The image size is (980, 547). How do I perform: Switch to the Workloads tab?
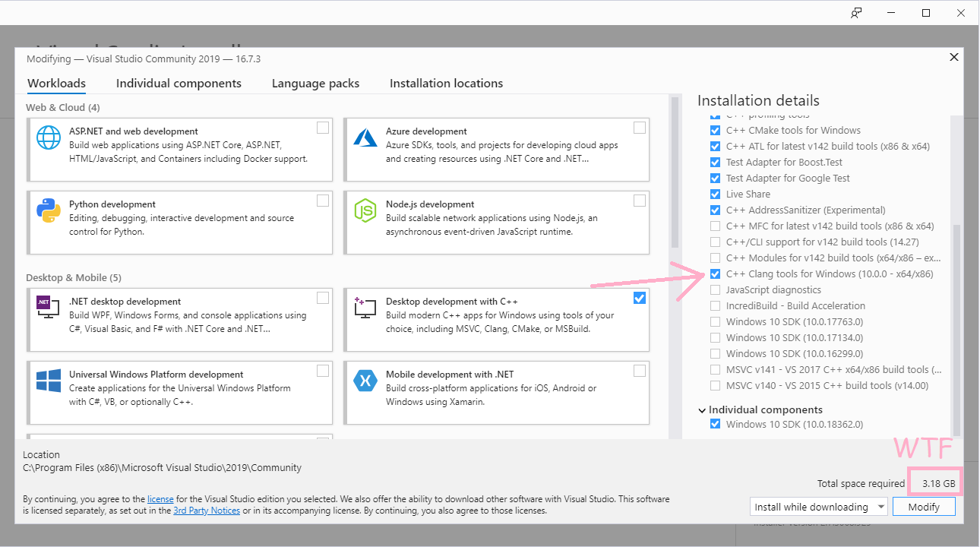56,84
